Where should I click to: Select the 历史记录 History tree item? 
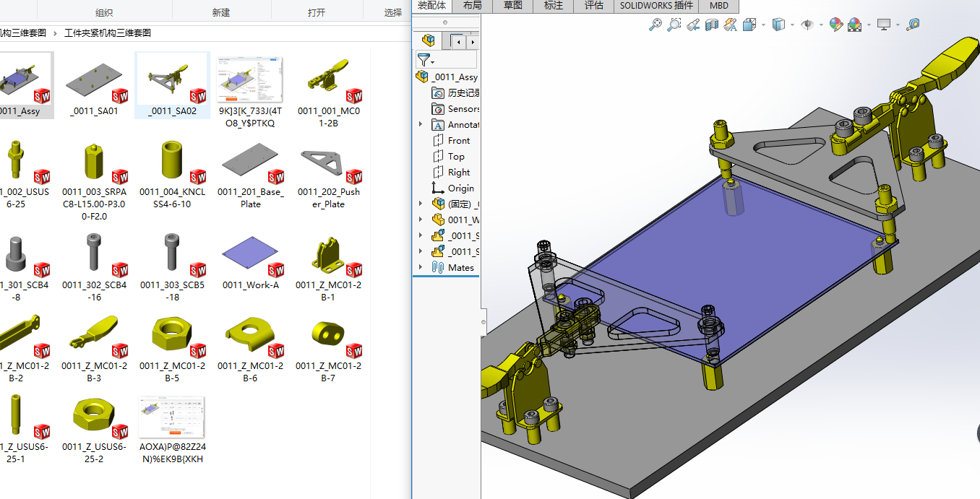[455, 92]
